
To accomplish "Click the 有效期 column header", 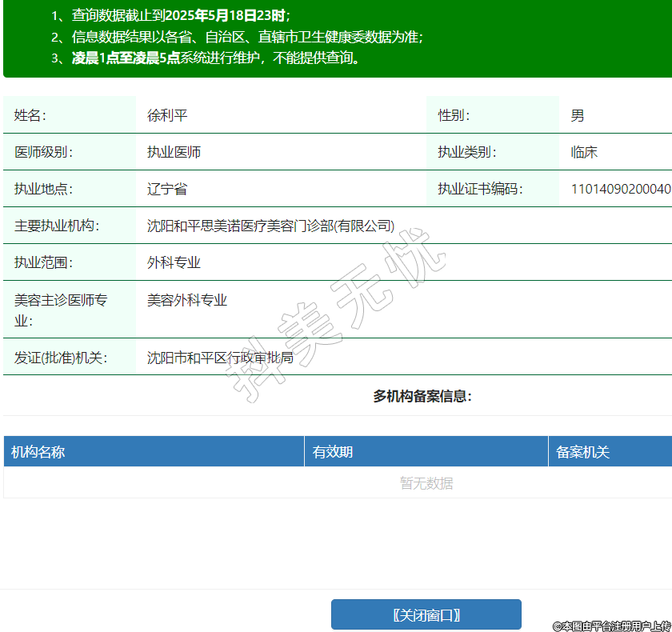I will point(333,452).
